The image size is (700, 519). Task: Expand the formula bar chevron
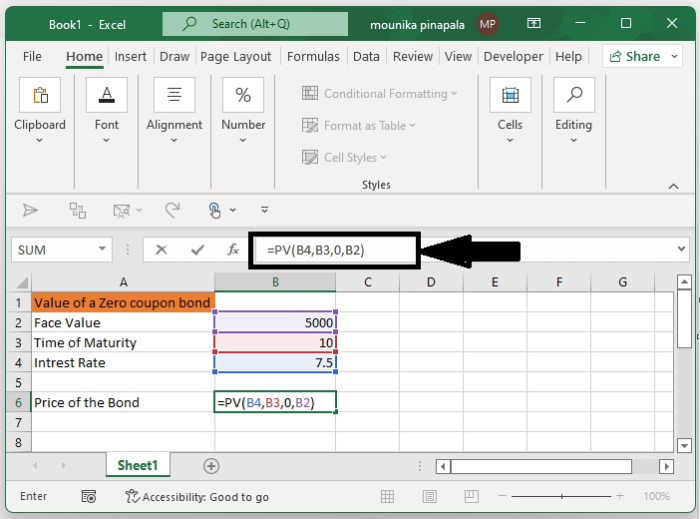(x=681, y=249)
